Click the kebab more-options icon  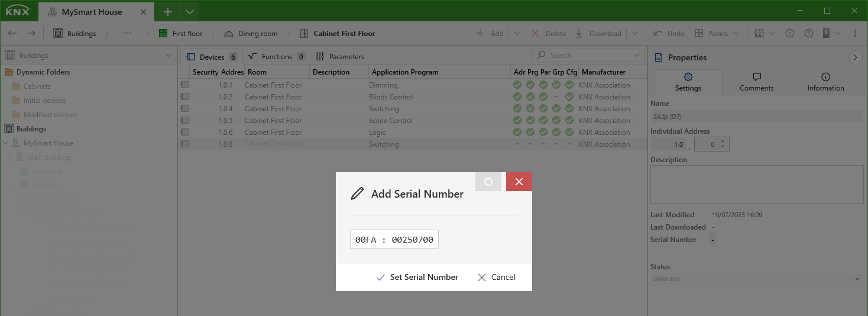[x=857, y=34]
